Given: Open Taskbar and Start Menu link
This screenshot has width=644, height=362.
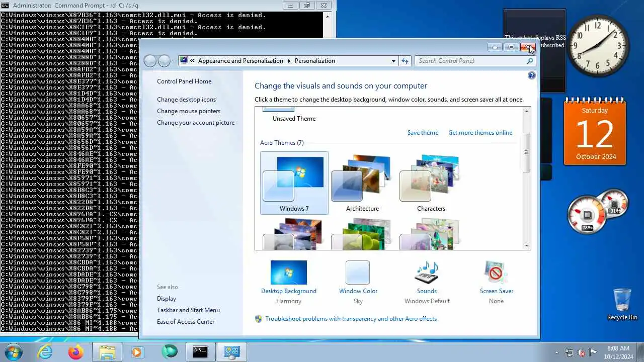Looking at the screenshot, I should pyautogui.click(x=188, y=310).
